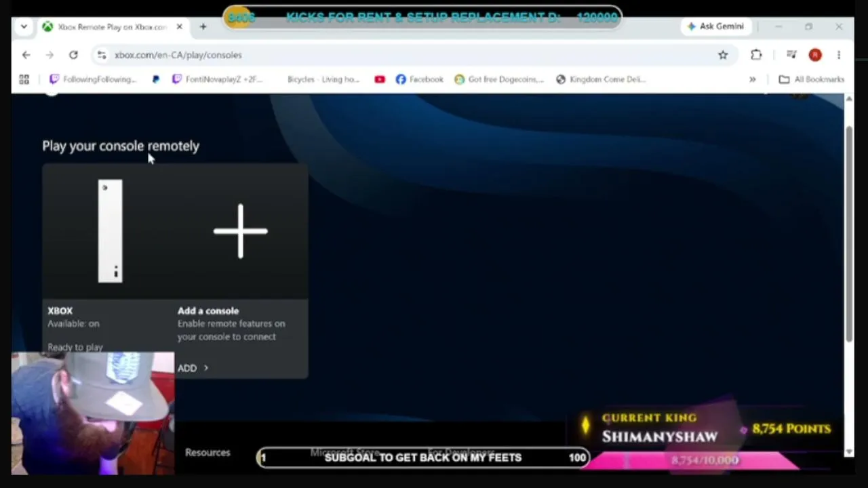Open the PayPal bookmark icon
Image resolution: width=868 pixels, height=488 pixels.
tap(155, 79)
